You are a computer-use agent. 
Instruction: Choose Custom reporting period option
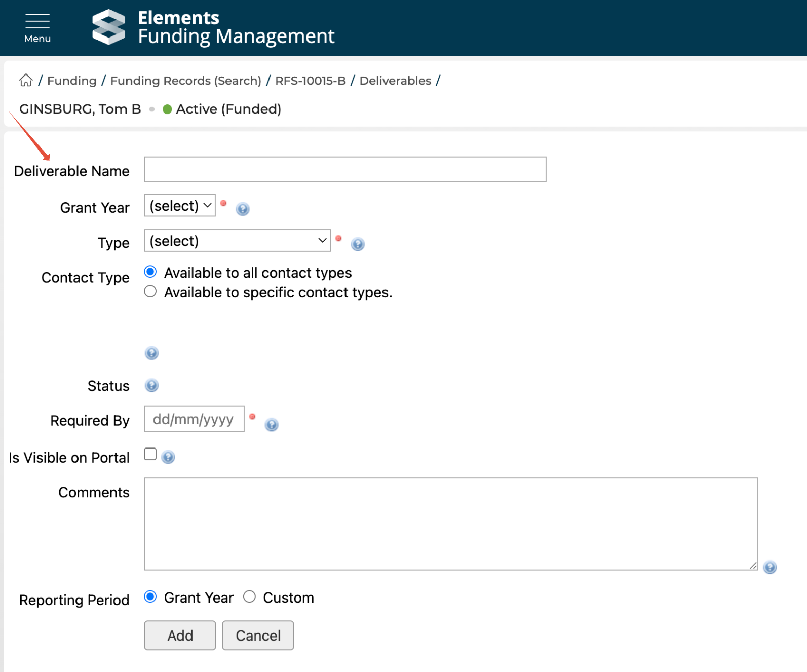(249, 597)
